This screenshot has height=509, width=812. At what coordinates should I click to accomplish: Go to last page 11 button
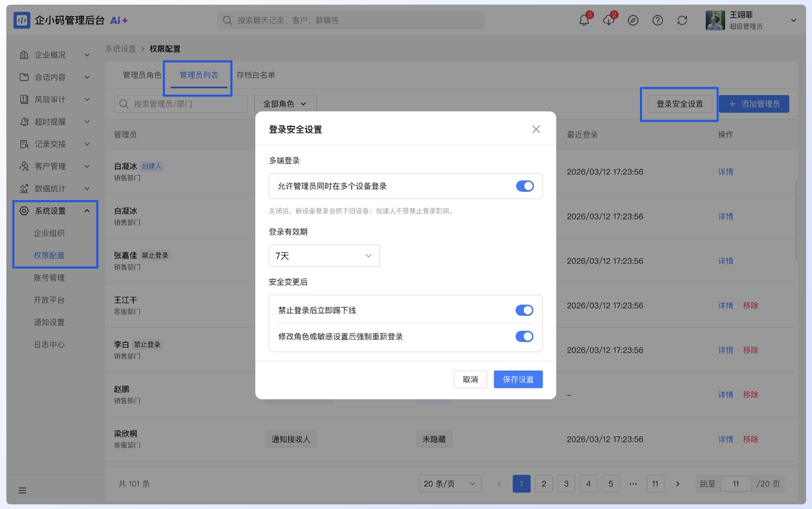click(x=655, y=484)
